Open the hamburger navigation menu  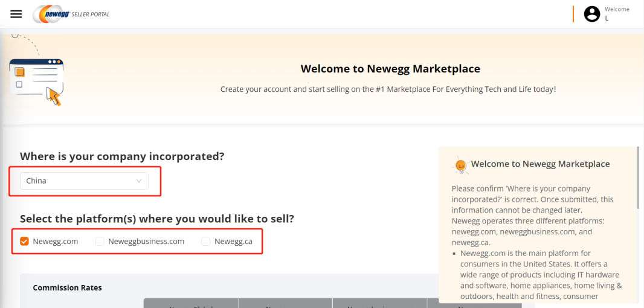16,14
